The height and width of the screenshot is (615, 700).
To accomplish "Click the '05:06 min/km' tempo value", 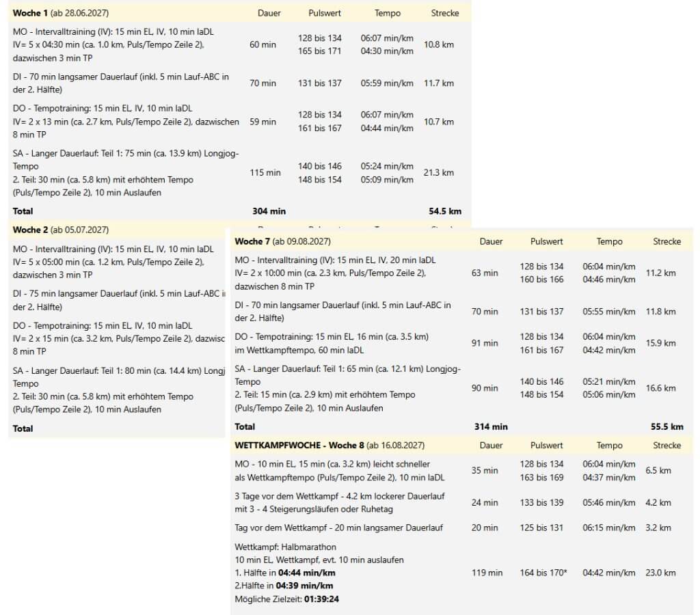I will point(609,394).
